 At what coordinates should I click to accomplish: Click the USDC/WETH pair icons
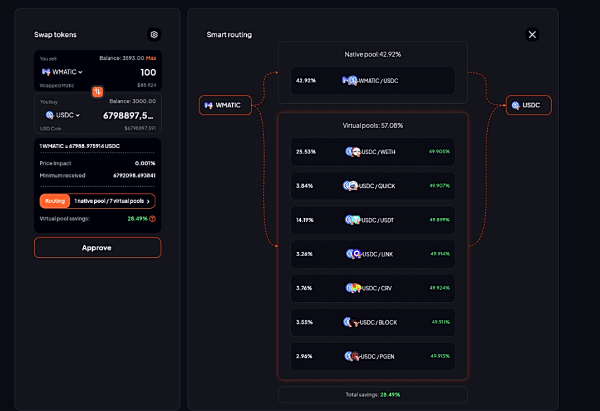tap(353, 152)
